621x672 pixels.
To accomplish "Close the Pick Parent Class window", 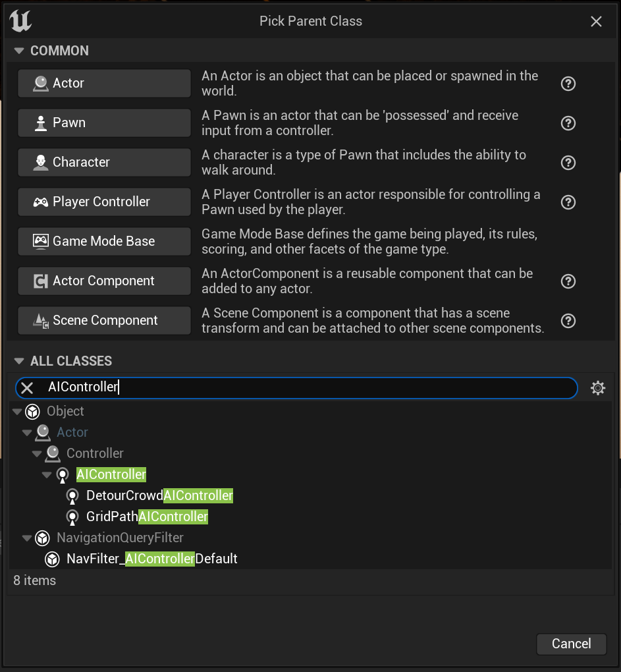I will coord(596,22).
